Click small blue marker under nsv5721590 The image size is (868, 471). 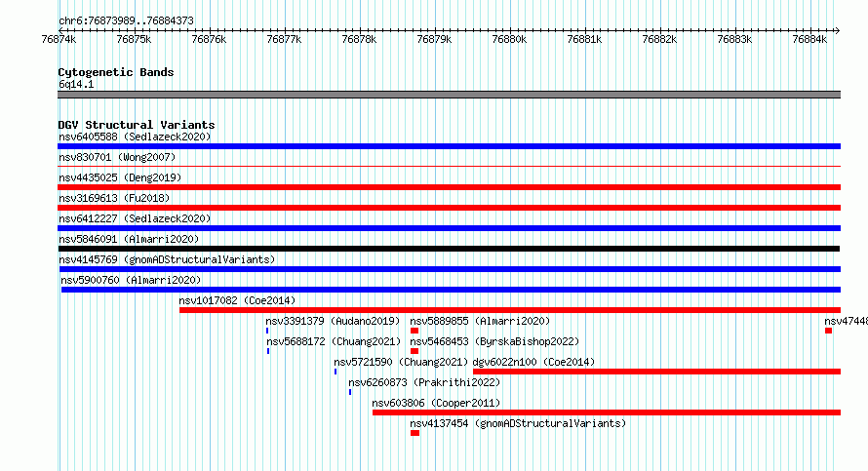[x=335, y=372]
